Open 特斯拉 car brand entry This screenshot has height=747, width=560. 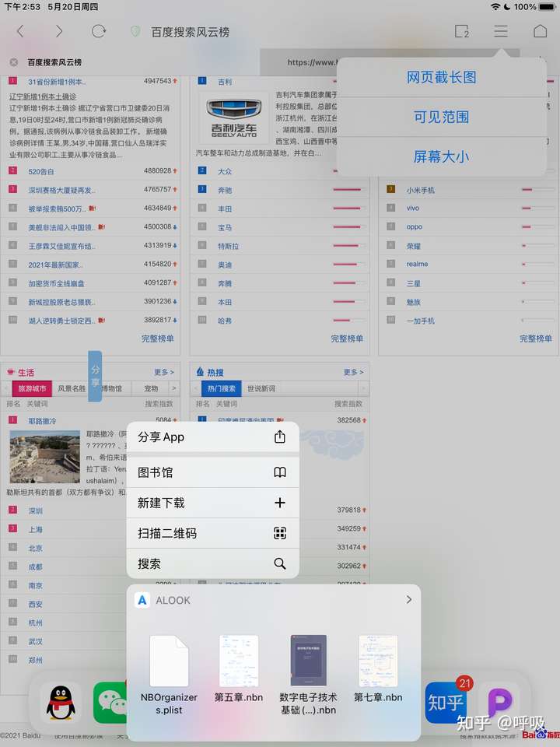pos(228,247)
